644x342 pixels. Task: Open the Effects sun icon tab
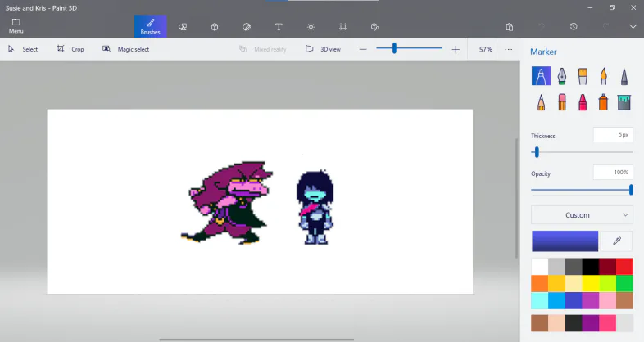[311, 27]
